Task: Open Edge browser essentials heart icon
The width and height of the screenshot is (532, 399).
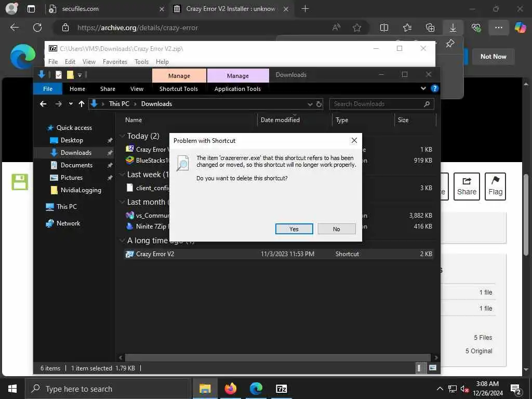Action: pyautogui.click(x=476, y=28)
